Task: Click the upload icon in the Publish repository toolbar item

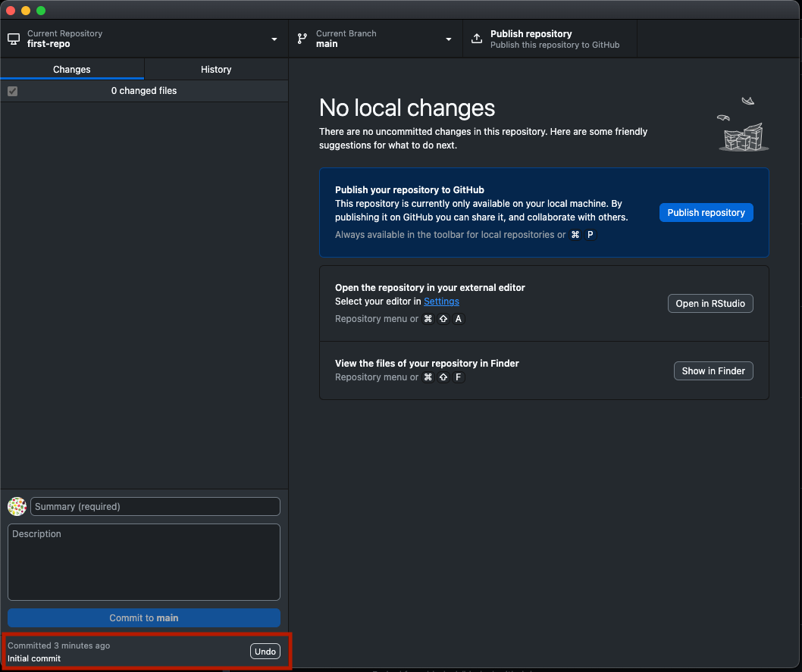Action: 477,39
